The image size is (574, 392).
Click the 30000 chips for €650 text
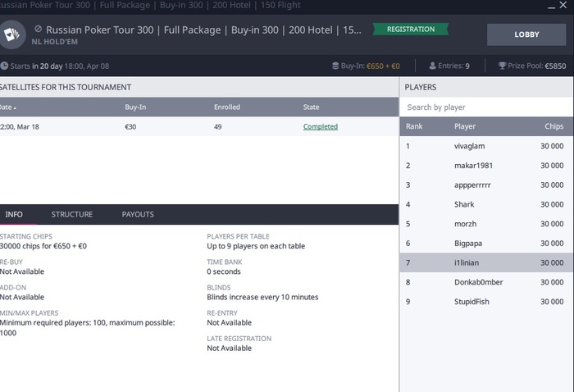(43, 246)
